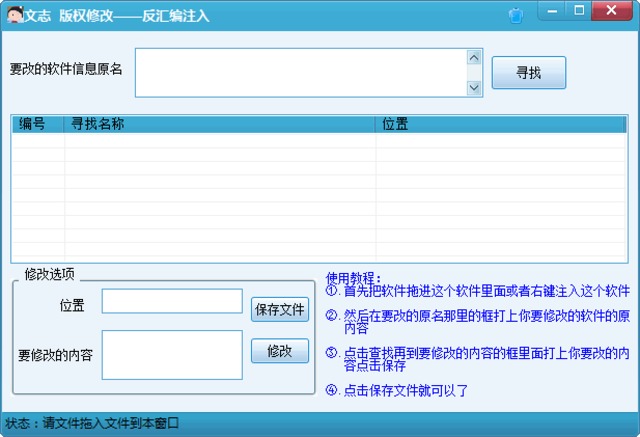Viewport: 640px width, 437px height.
Task: Click the 位置 column header in the list
Action: click(x=500, y=124)
